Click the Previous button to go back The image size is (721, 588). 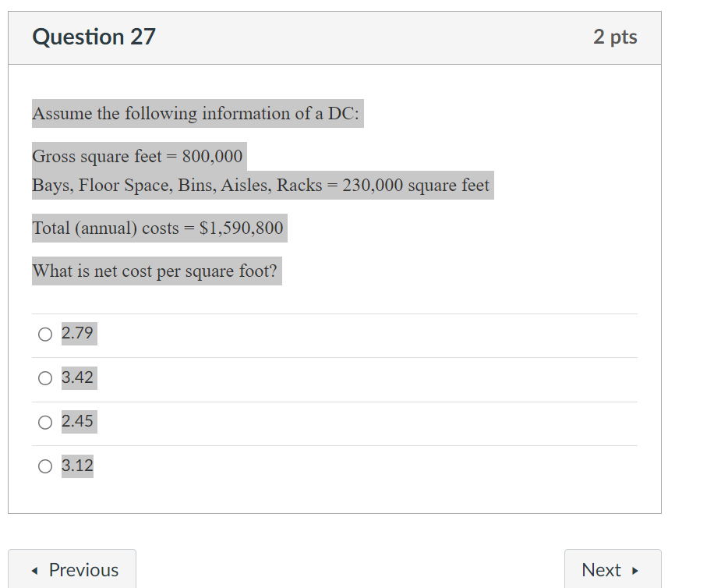(72, 569)
